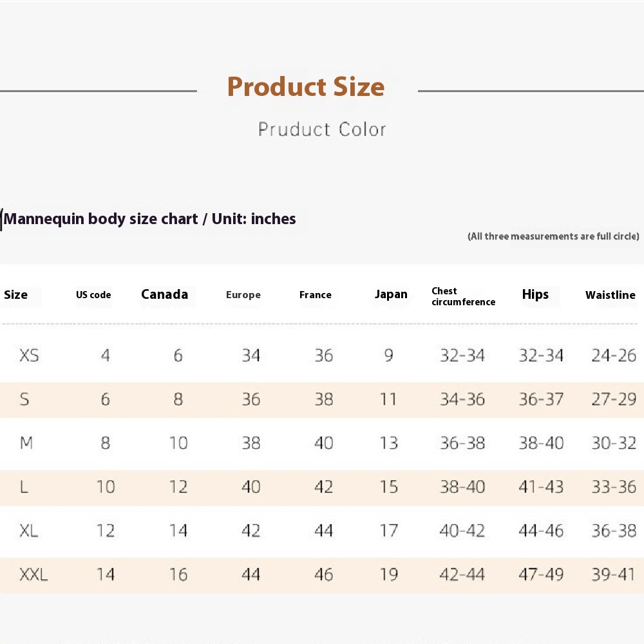Click the Canada column header
This screenshot has height=644, width=644.
click(164, 294)
